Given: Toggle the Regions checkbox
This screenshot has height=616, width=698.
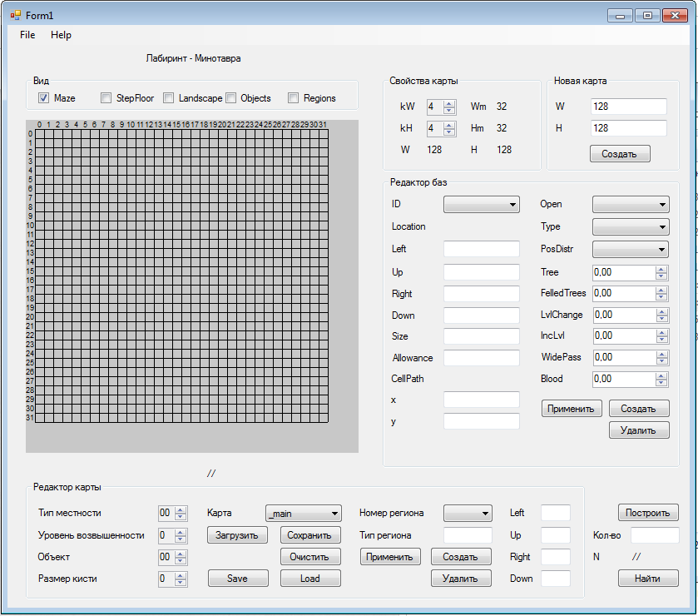Looking at the screenshot, I should (293, 98).
